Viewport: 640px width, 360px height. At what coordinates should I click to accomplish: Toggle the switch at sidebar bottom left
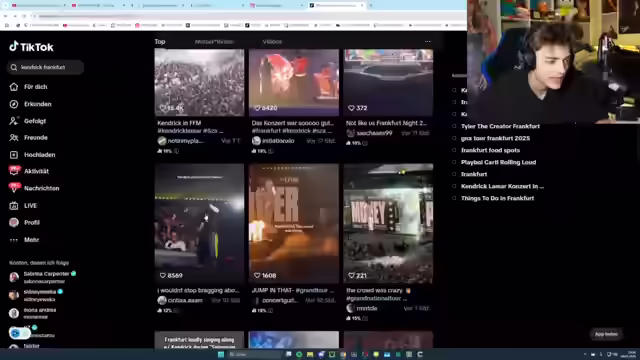(x=19, y=333)
